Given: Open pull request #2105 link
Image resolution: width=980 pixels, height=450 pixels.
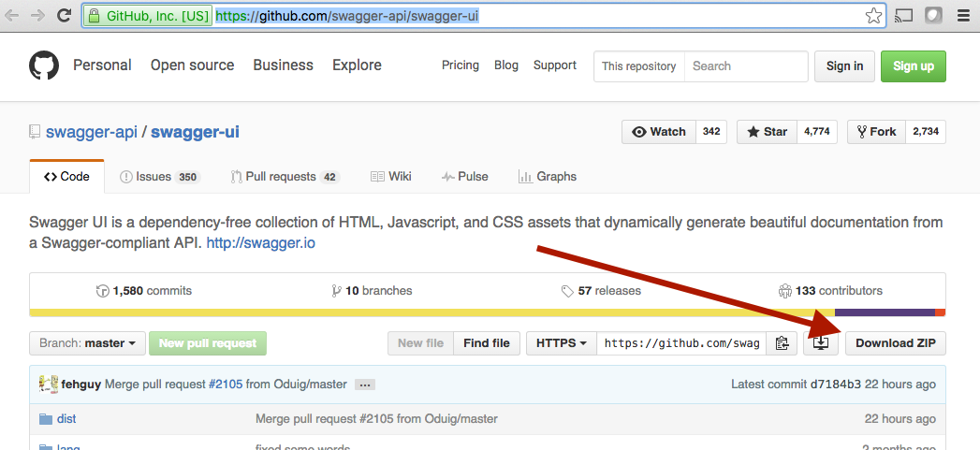Looking at the screenshot, I should point(225,385).
